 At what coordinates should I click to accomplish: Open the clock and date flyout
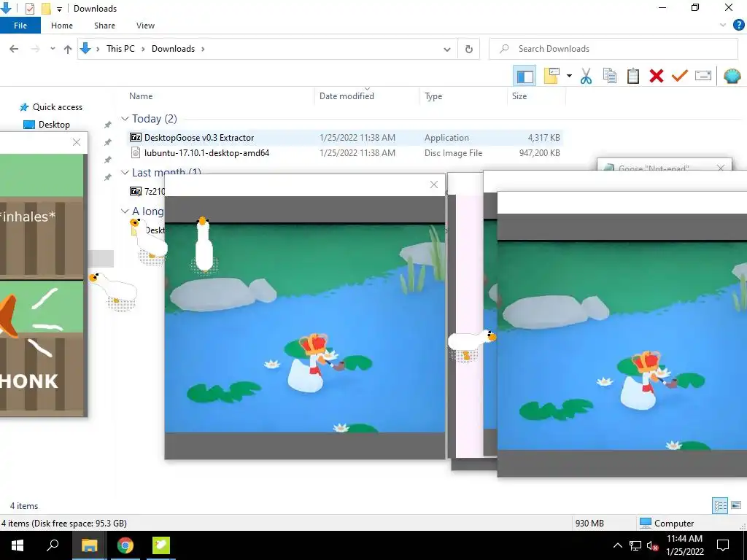click(684, 545)
